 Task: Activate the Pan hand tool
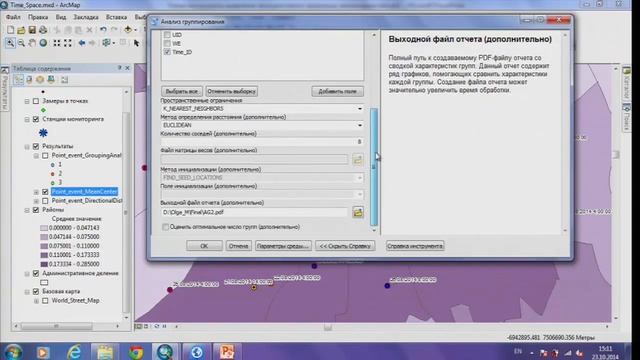[x=32, y=43]
